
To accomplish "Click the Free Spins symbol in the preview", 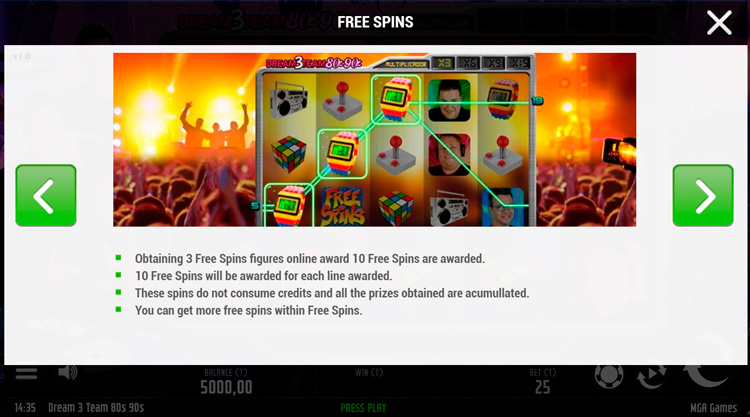I will (343, 206).
